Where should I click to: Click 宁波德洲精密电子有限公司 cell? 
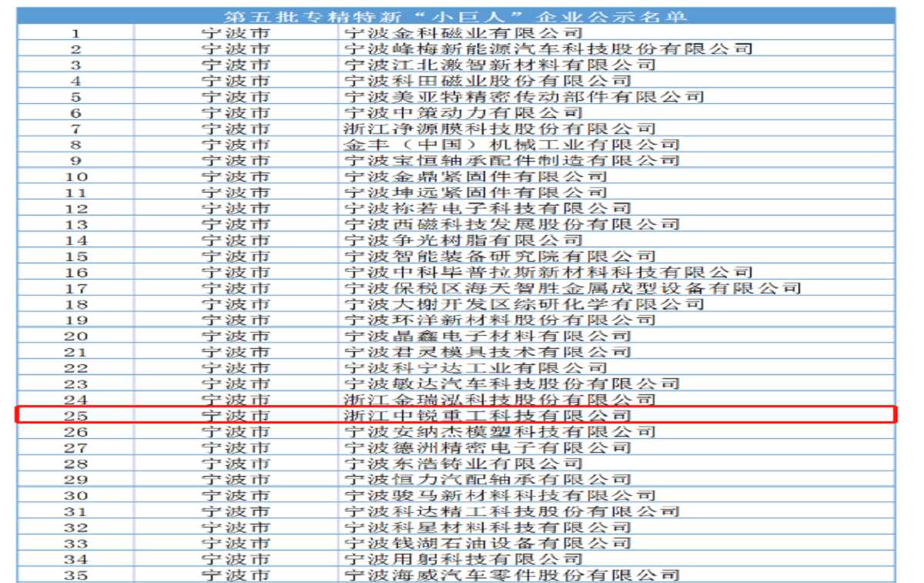coord(487,447)
